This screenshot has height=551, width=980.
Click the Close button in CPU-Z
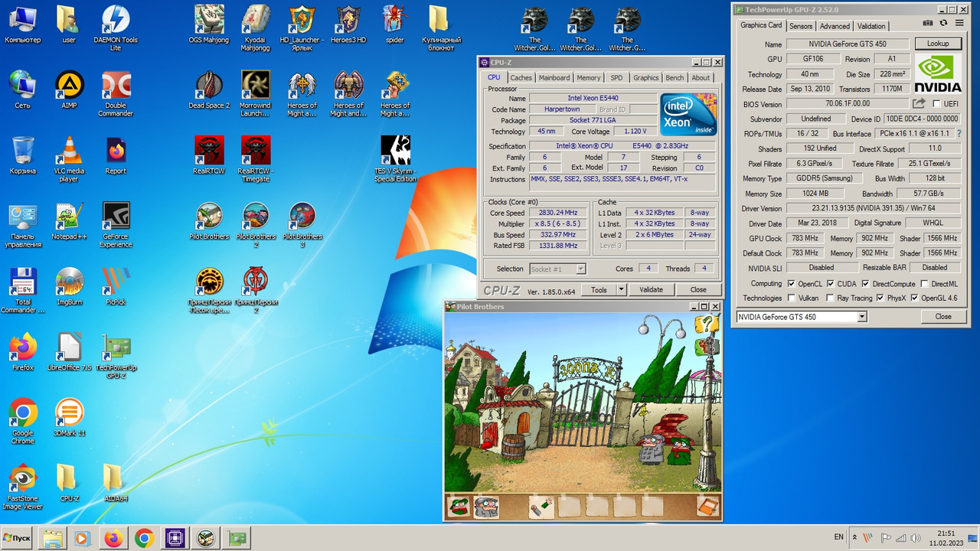(x=698, y=290)
